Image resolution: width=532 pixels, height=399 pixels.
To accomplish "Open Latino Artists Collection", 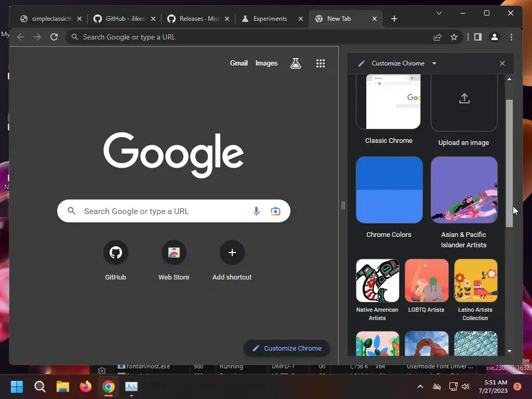I will tap(475, 290).
